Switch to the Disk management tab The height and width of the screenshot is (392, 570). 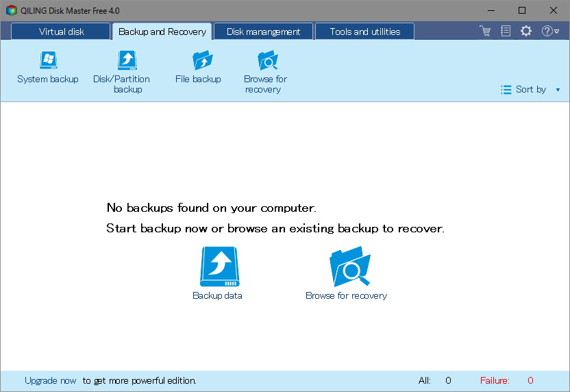pyautogui.click(x=263, y=32)
